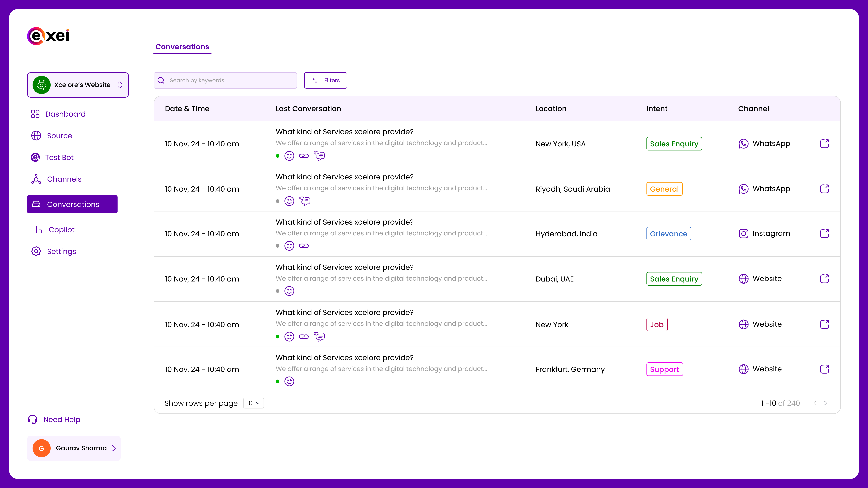Click Website globe icon in Dubai row

(x=743, y=279)
